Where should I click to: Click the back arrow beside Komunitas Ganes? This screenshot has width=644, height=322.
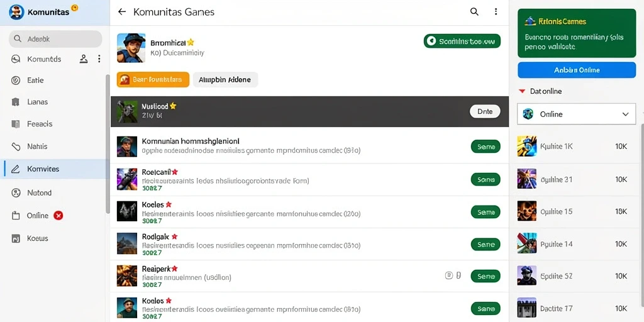121,12
